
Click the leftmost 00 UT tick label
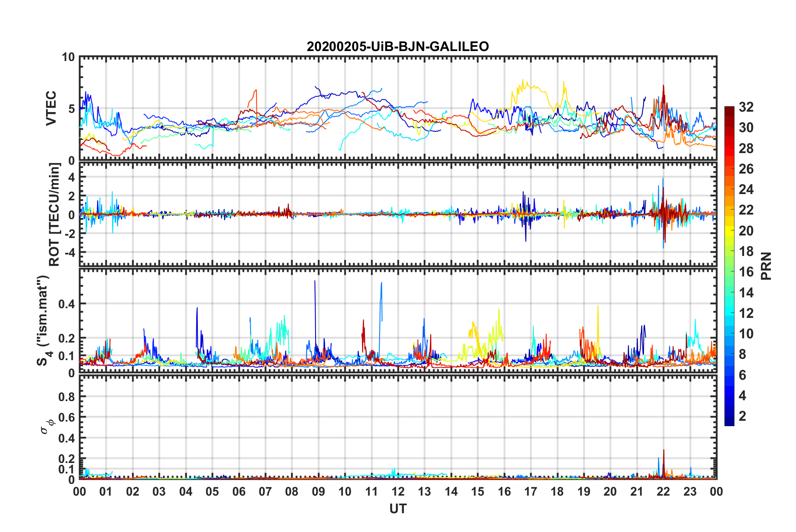[x=80, y=491]
